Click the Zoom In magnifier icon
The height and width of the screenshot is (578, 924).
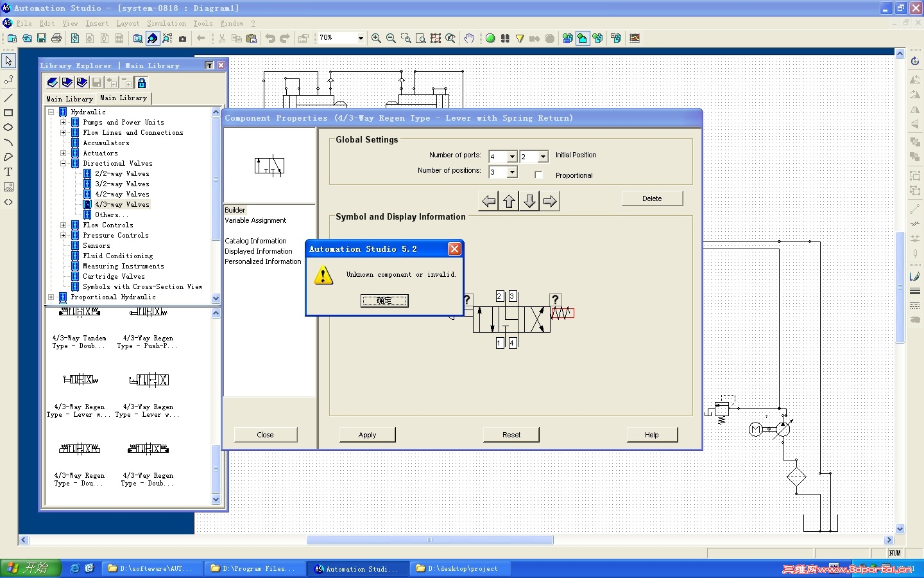pos(376,39)
